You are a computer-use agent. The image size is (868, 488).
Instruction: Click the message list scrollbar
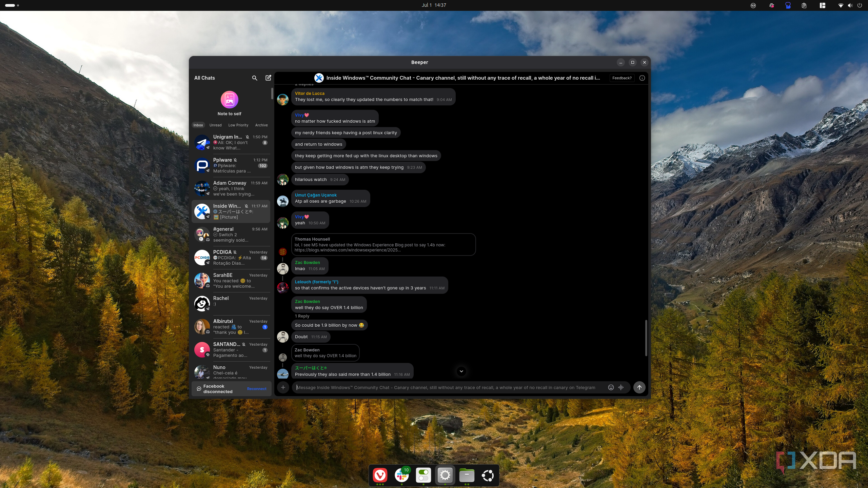pos(646,338)
